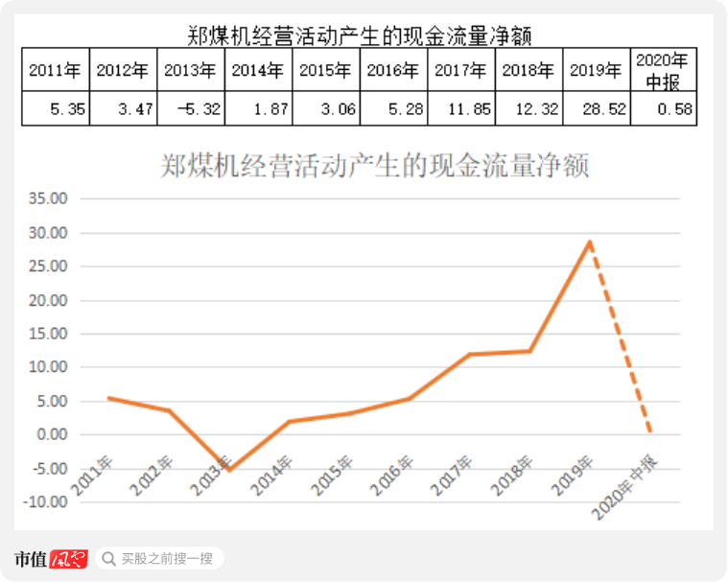Select the 2015年 table header cell
The width and height of the screenshot is (728, 582).
tap(326, 70)
